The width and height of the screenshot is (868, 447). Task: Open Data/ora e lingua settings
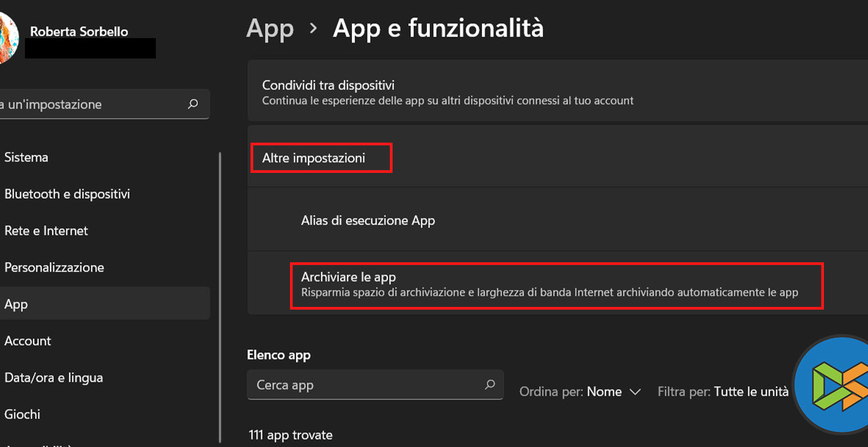tap(53, 377)
